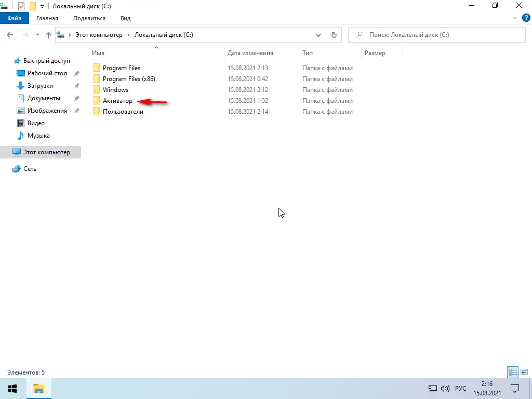Open Customize Quick Access Toolbar dropdown
The height and width of the screenshot is (399, 532).
tap(43, 6)
